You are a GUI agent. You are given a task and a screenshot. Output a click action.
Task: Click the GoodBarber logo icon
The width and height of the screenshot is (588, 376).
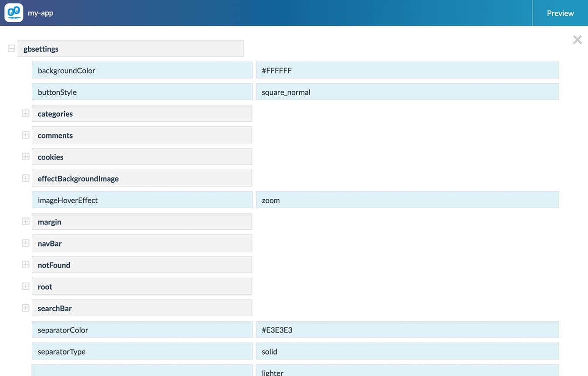[x=14, y=13]
